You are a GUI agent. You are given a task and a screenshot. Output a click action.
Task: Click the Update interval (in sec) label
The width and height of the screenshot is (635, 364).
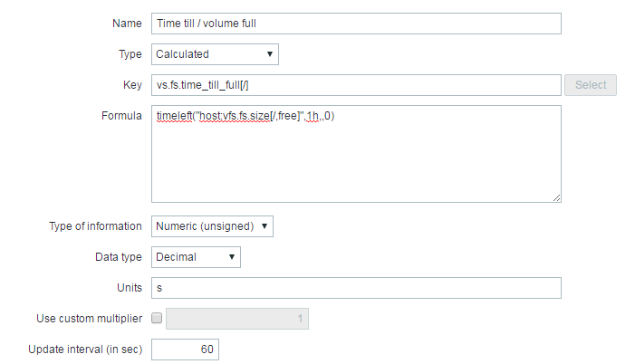[85, 350]
